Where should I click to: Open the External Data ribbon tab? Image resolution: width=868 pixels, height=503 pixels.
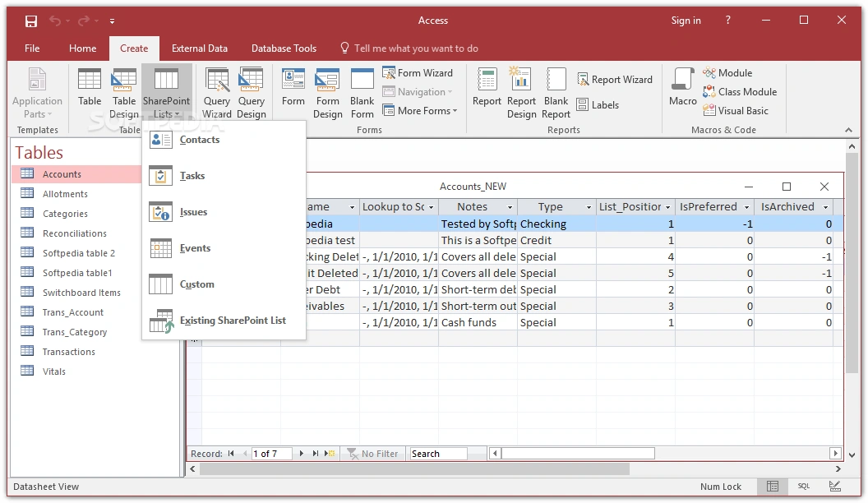coord(200,48)
